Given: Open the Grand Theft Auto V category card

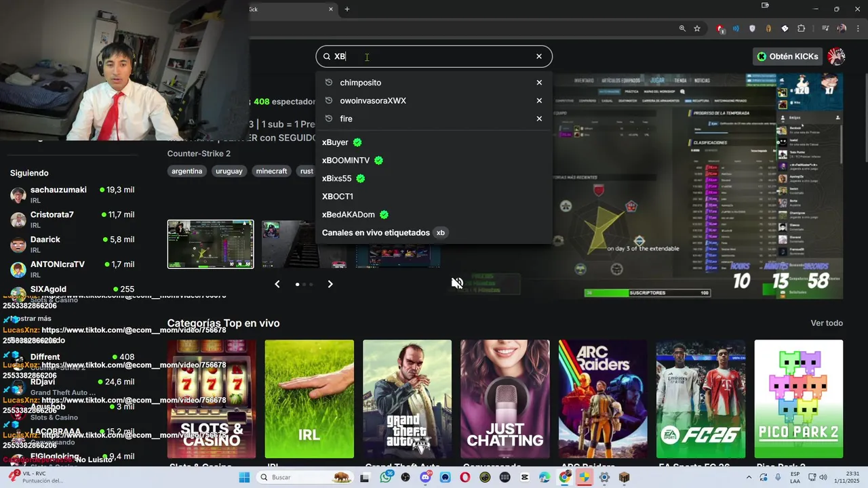Looking at the screenshot, I should click(407, 399).
